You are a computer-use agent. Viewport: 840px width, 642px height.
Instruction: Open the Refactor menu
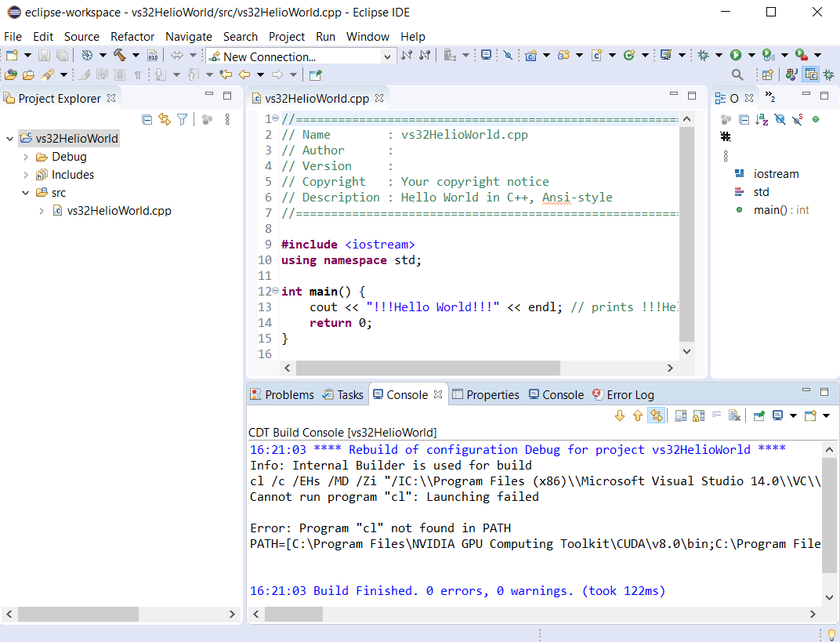(x=132, y=36)
